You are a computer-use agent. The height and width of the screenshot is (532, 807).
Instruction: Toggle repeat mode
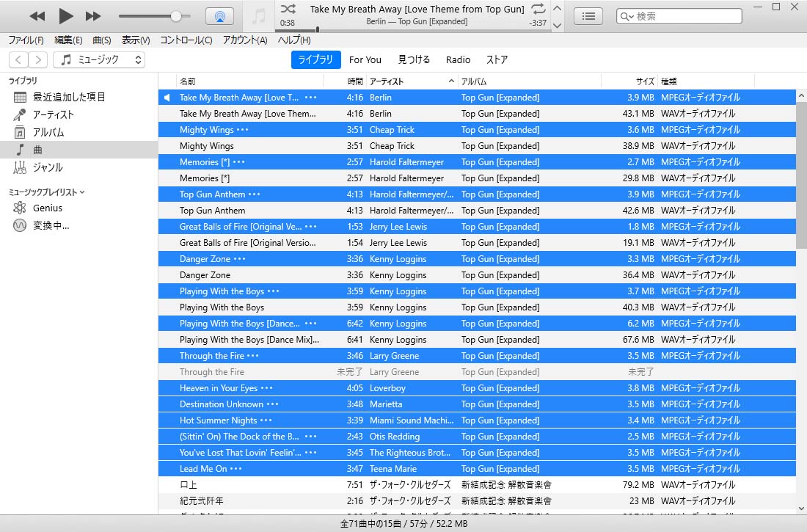click(x=538, y=9)
